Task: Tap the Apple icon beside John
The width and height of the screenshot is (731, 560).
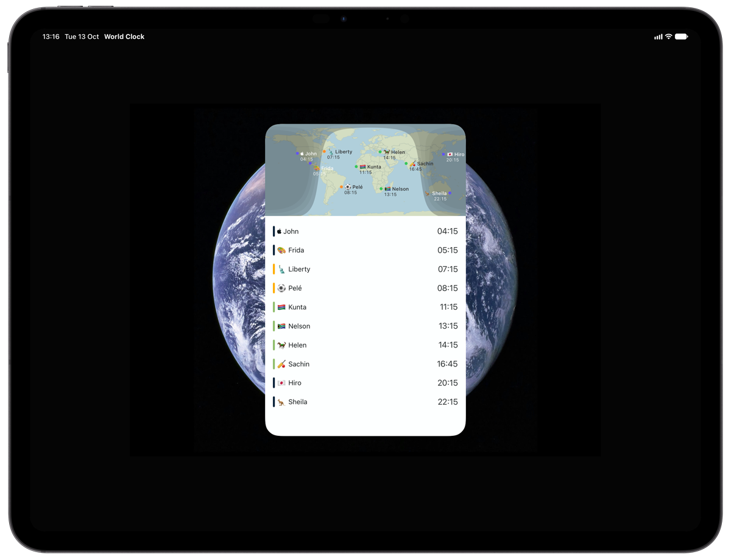Action: coord(279,231)
